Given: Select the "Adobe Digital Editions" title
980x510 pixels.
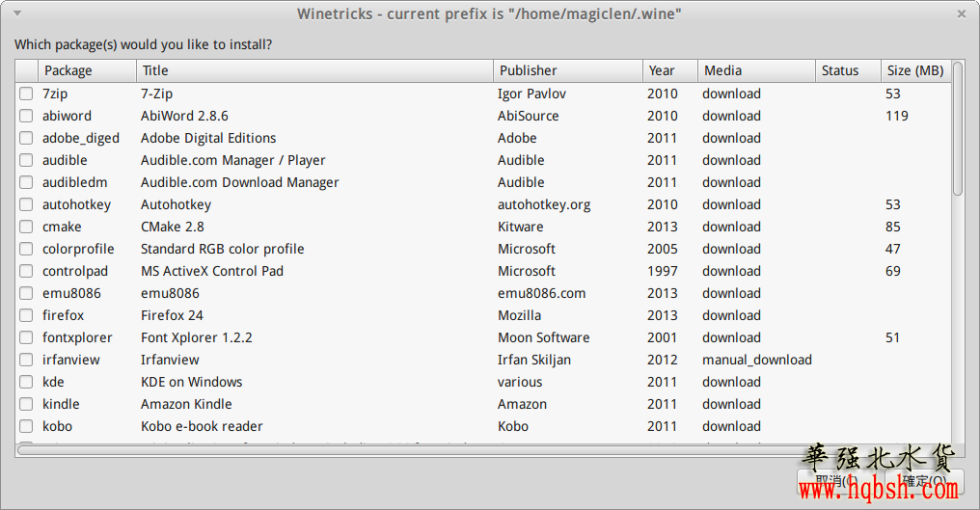Looking at the screenshot, I should (208, 138).
